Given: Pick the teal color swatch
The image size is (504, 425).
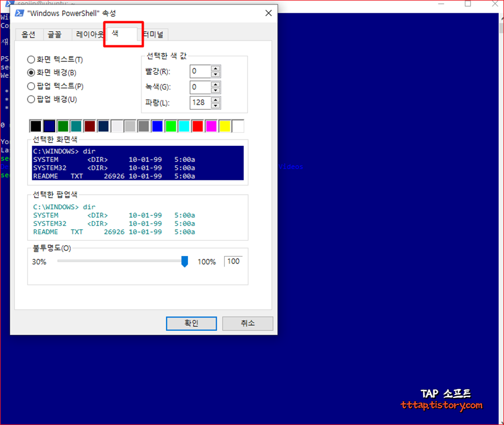Looking at the screenshot, I should pos(76,126).
